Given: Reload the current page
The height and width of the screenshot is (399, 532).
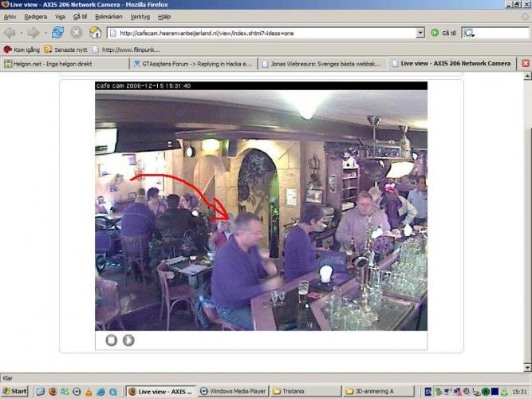Looking at the screenshot, I should click(57, 33).
